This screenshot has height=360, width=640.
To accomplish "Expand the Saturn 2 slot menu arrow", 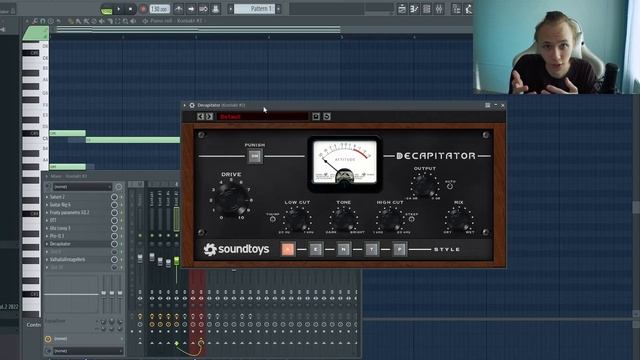I will click(x=47, y=197).
